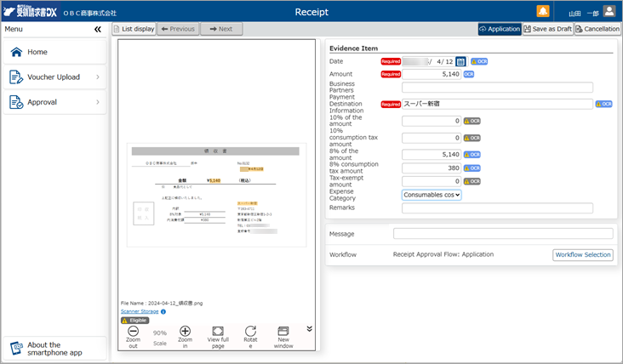The image size is (623, 364).
Task: Expand the Voucher Upload chevron arrow
Action: tap(98, 77)
